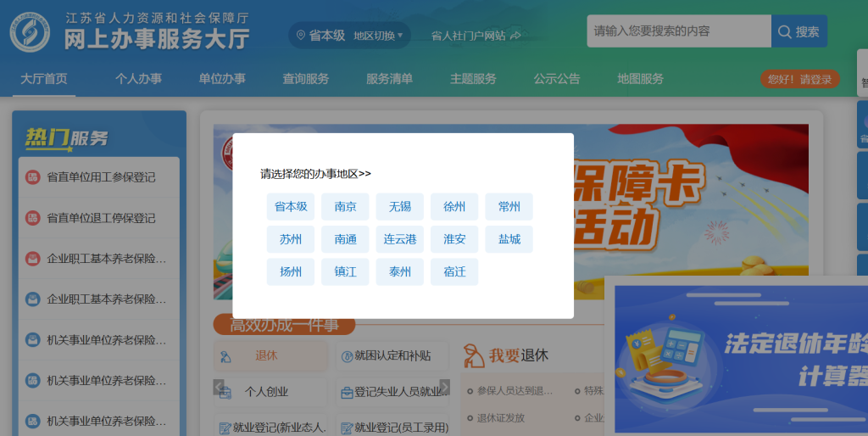Screen dimensions: 868x436
Task: Select 镇江 region
Action: pyautogui.click(x=346, y=272)
